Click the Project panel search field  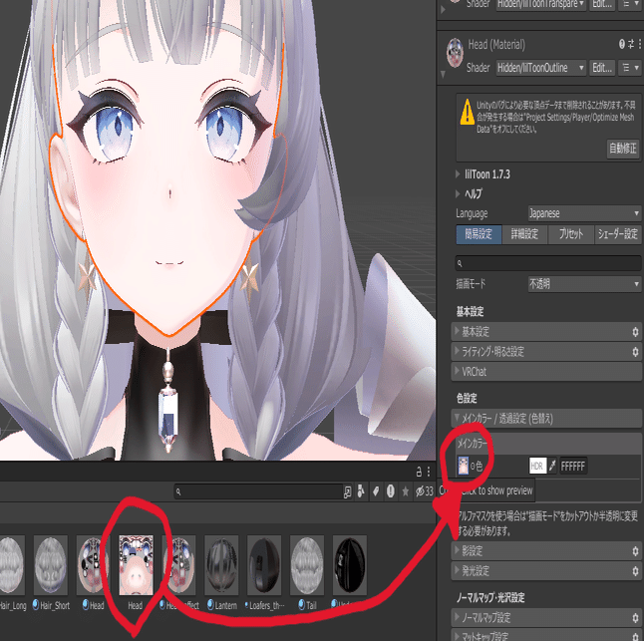(258, 491)
